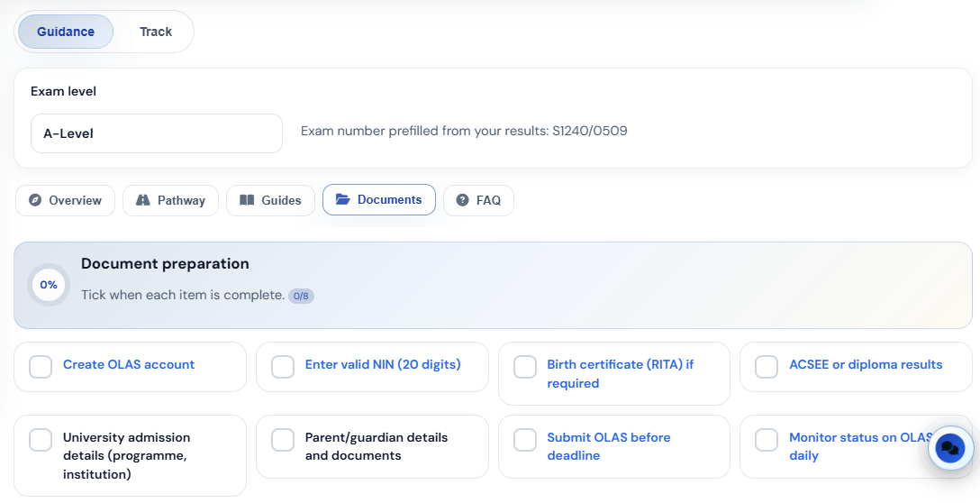
Task: Tick the Enter valid NIN checkbox
Action: (283, 367)
